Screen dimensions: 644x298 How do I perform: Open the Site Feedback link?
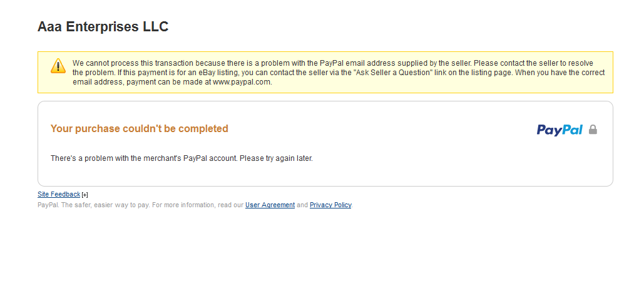click(59, 195)
